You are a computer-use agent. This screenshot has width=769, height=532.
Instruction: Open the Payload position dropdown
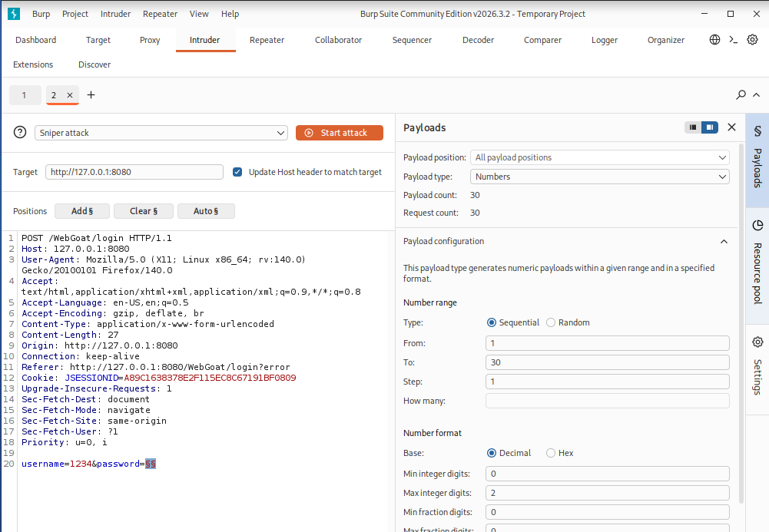599,157
